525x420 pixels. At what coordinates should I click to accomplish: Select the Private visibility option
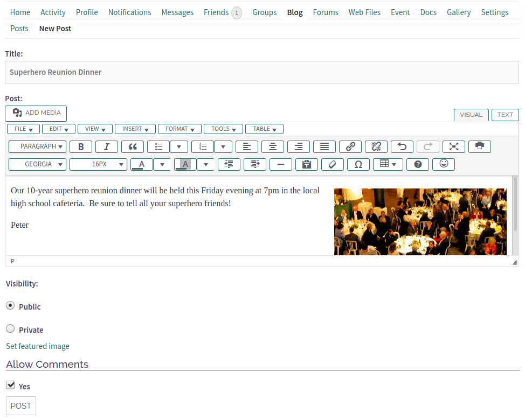[x=10, y=329]
